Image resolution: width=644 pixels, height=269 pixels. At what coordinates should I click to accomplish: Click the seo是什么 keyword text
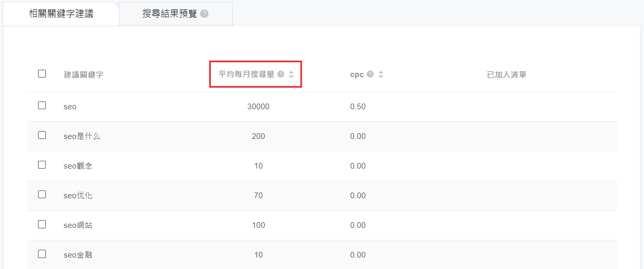(81, 136)
